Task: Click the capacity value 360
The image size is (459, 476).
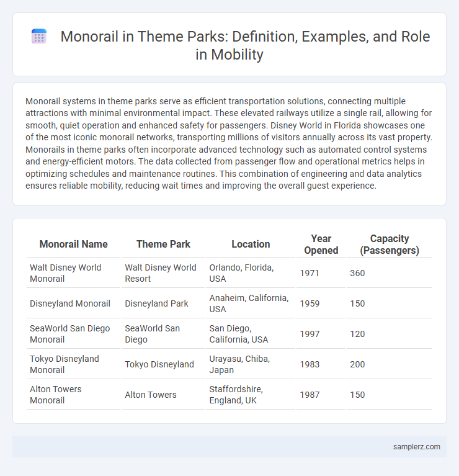Action: click(x=390, y=273)
